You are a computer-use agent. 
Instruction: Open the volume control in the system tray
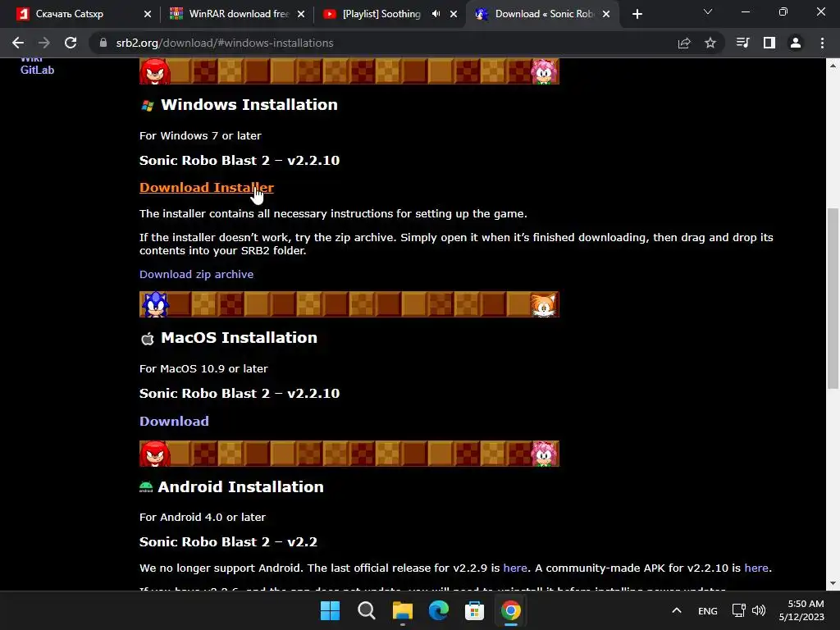[759, 610]
